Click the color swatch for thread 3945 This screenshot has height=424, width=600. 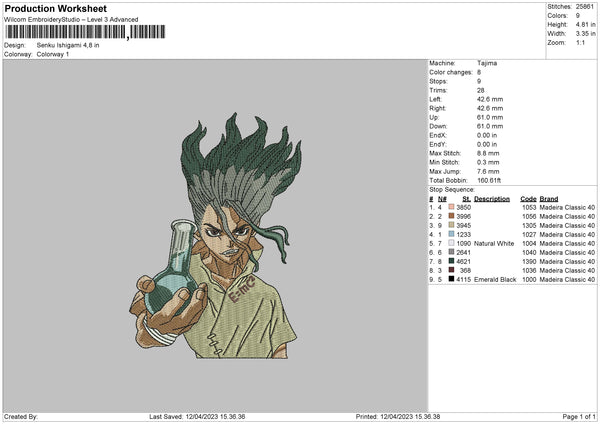point(451,225)
